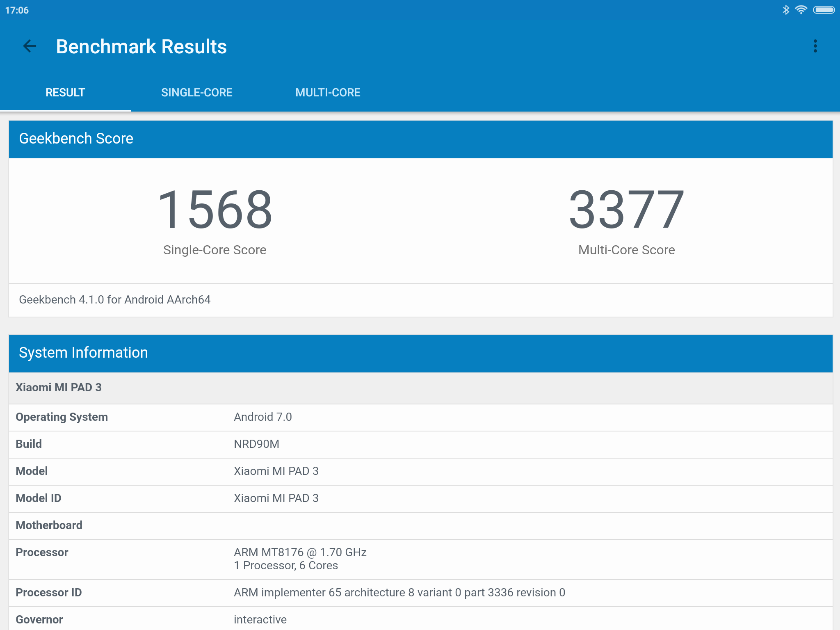Select the RESULT tab
This screenshot has height=630, width=840.
tap(65, 93)
